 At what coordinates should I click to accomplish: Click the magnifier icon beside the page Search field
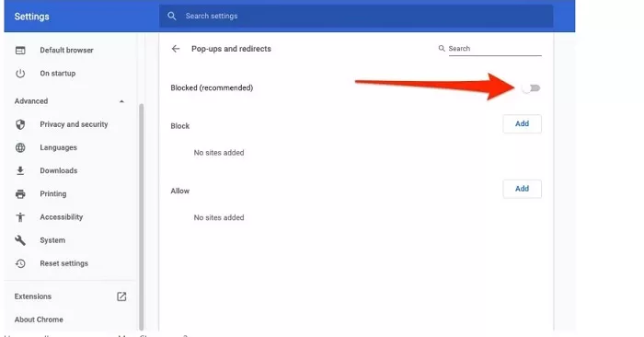pyautogui.click(x=442, y=49)
